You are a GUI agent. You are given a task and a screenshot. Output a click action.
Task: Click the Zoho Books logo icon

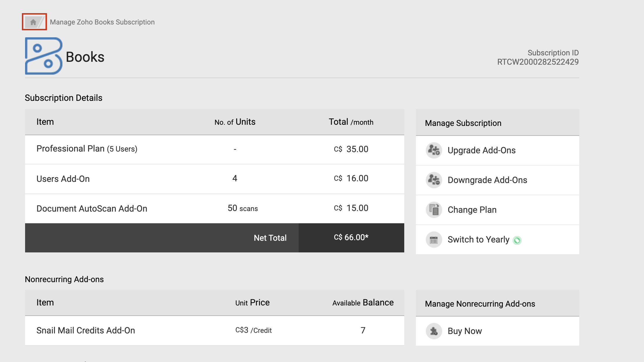pyautogui.click(x=44, y=56)
